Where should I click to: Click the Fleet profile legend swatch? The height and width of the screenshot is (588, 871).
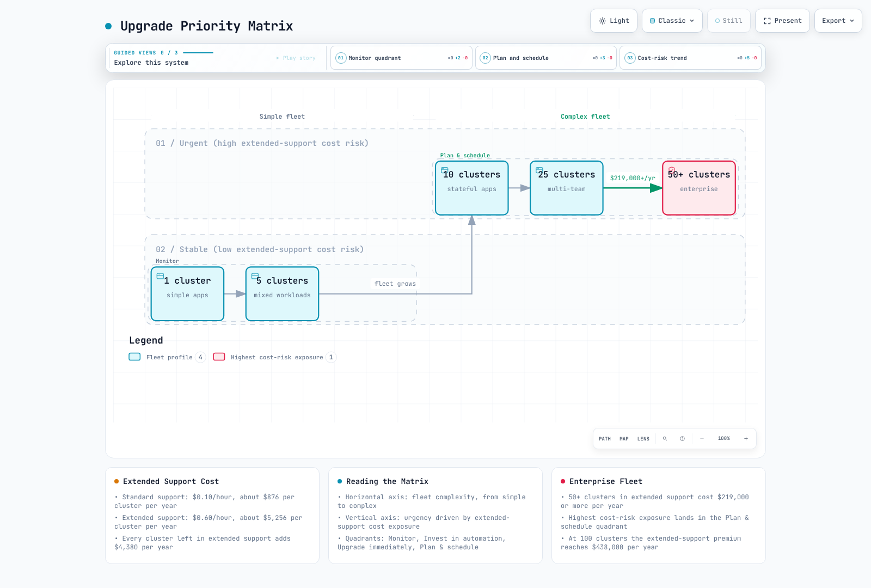tap(134, 357)
